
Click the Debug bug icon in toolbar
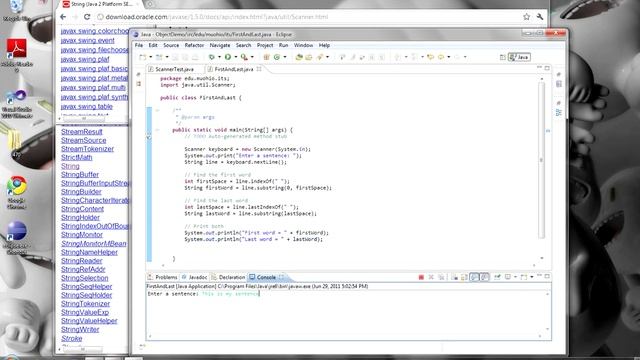click(211, 57)
